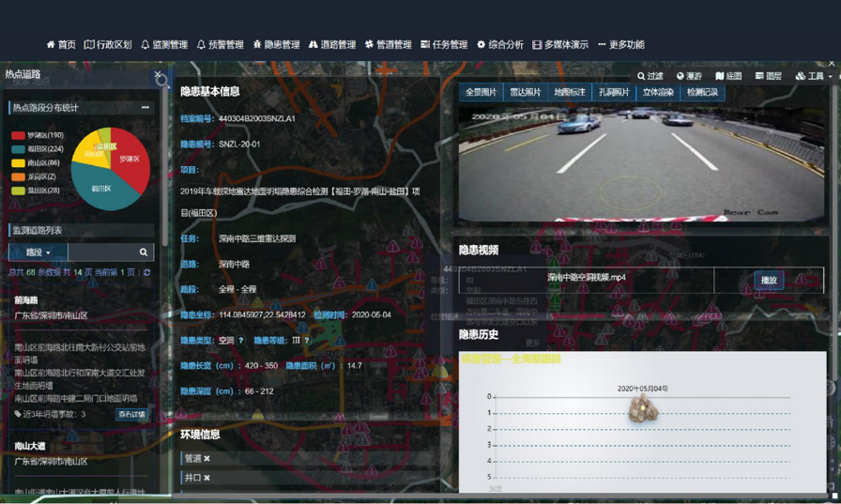
Task: Click the magnifier icon beside 热点道路 header
Action: [161, 82]
